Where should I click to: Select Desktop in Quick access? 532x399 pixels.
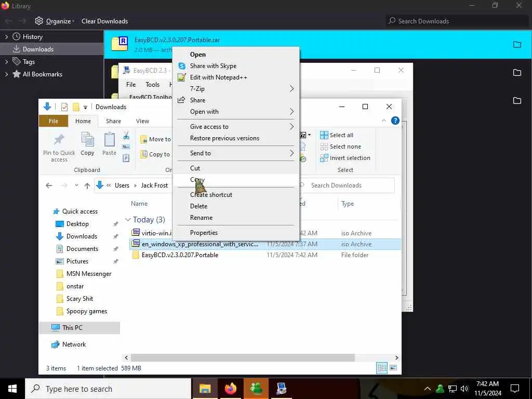point(77,224)
